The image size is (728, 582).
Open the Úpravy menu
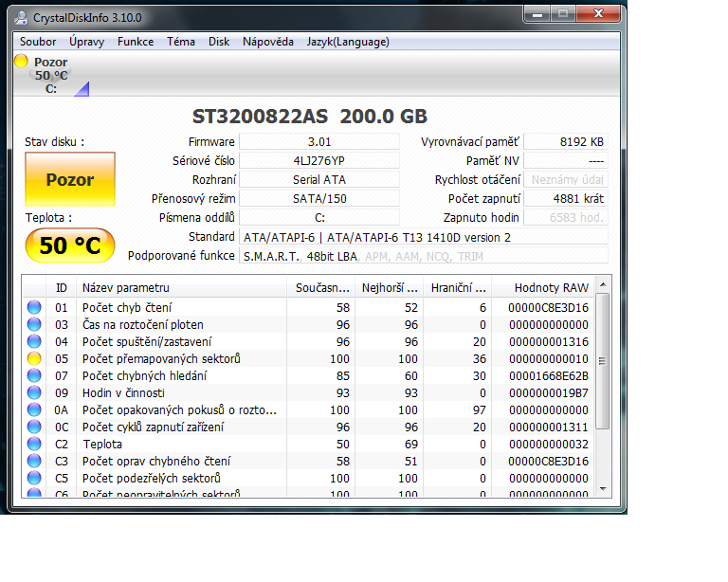pyautogui.click(x=87, y=42)
